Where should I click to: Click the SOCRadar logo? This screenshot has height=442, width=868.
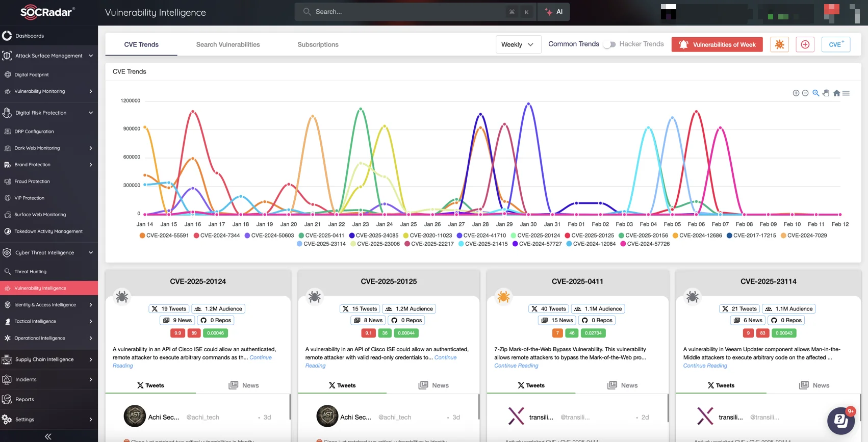[x=47, y=12]
